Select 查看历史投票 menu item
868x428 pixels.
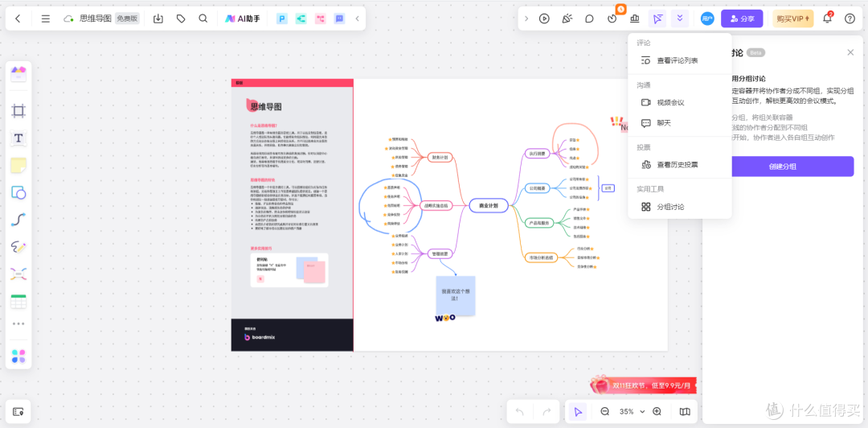point(680,165)
